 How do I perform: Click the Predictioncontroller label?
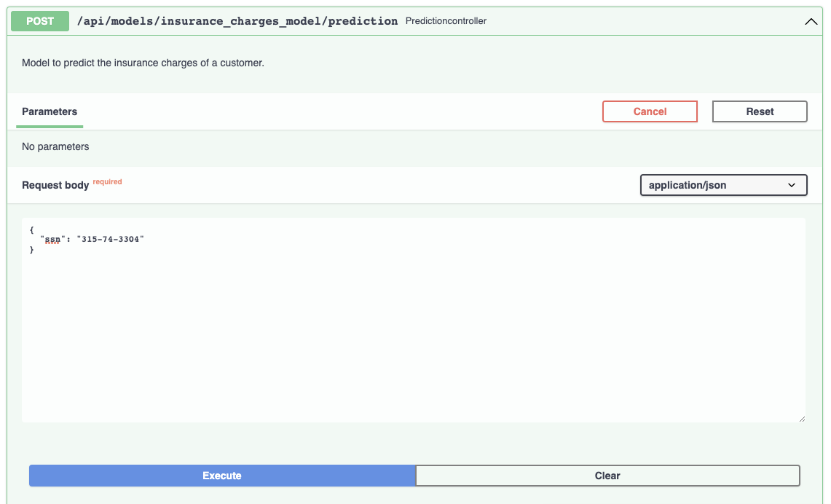click(x=446, y=21)
